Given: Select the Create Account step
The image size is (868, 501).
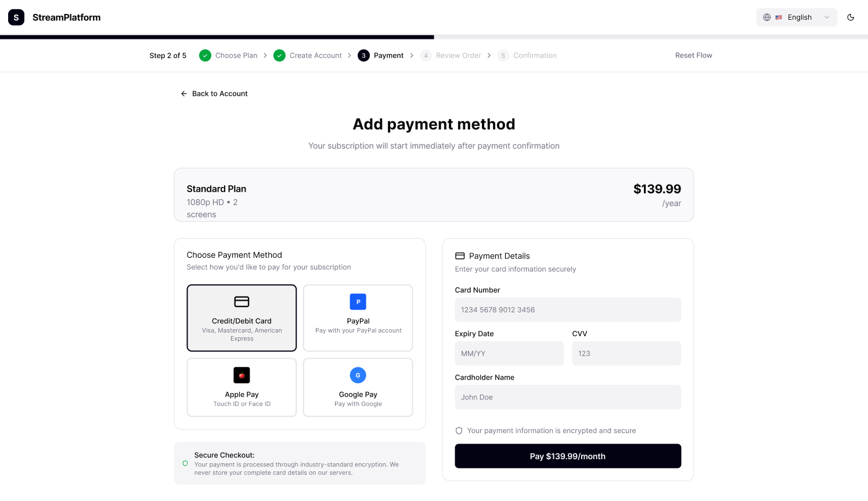Looking at the screenshot, I should (x=316, y=55).
